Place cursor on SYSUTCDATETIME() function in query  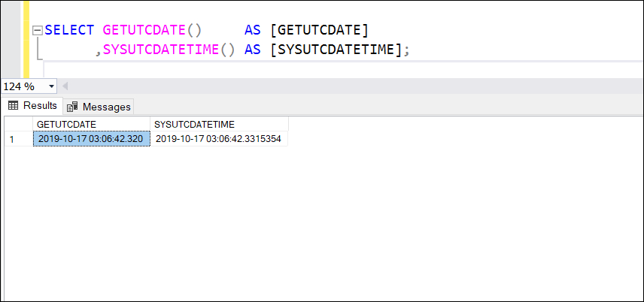[169, 50]
